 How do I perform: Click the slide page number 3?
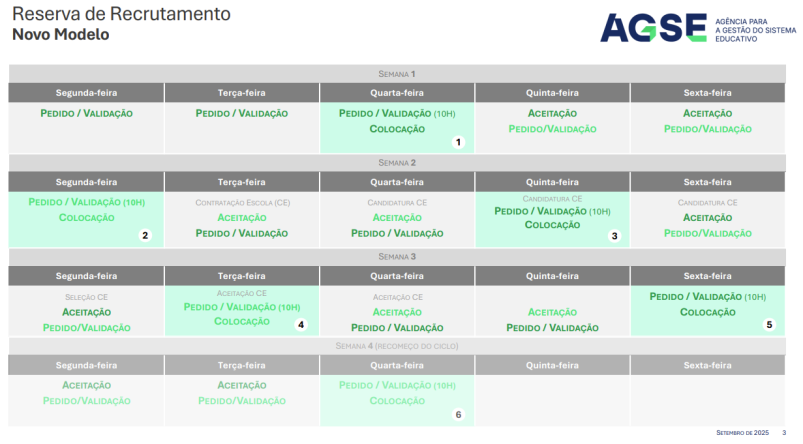(x=784, y=432)
